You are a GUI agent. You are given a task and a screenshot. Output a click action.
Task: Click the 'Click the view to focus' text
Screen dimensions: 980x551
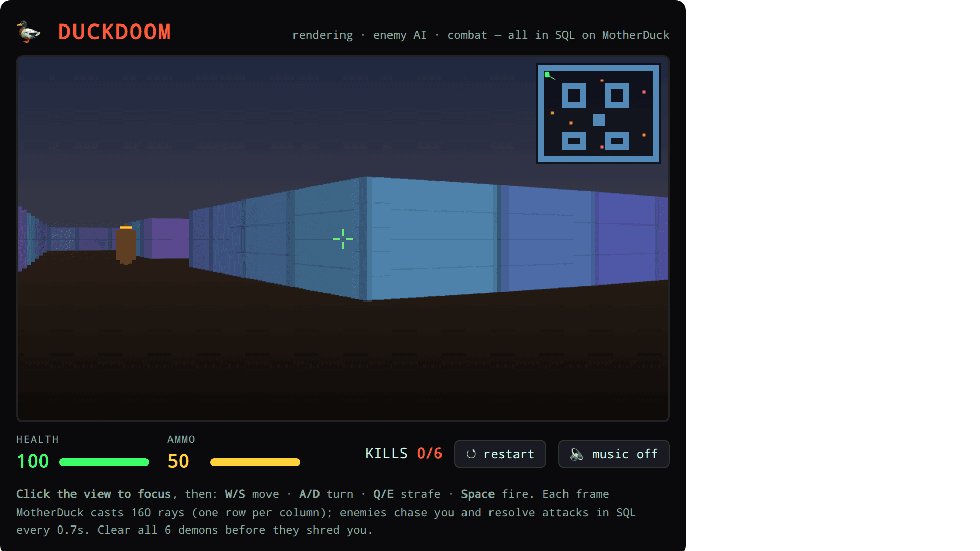pos(94,494)
